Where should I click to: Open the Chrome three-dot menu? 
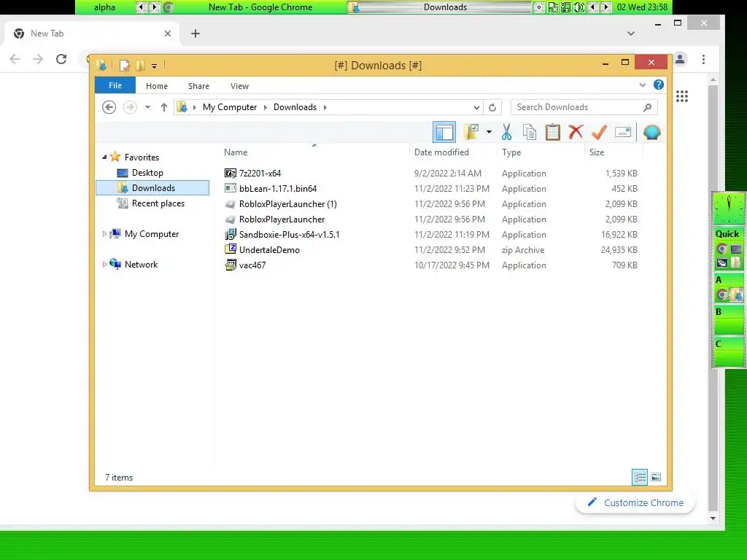point(703,59)
